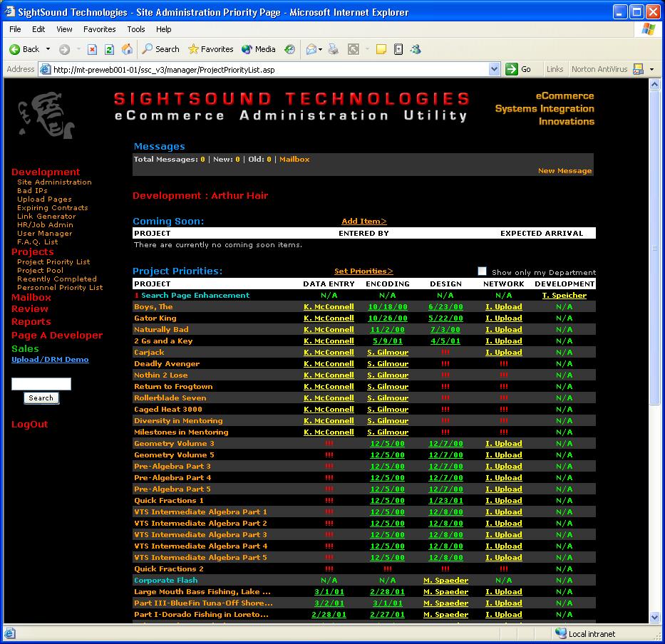Open Bad IPs in the sidebar
This screenshot has height=644, width=665.
32,191
